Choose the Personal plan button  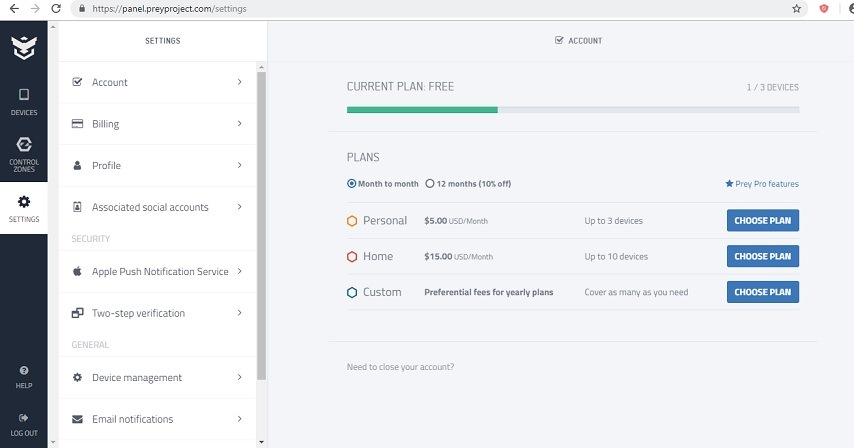762,221
